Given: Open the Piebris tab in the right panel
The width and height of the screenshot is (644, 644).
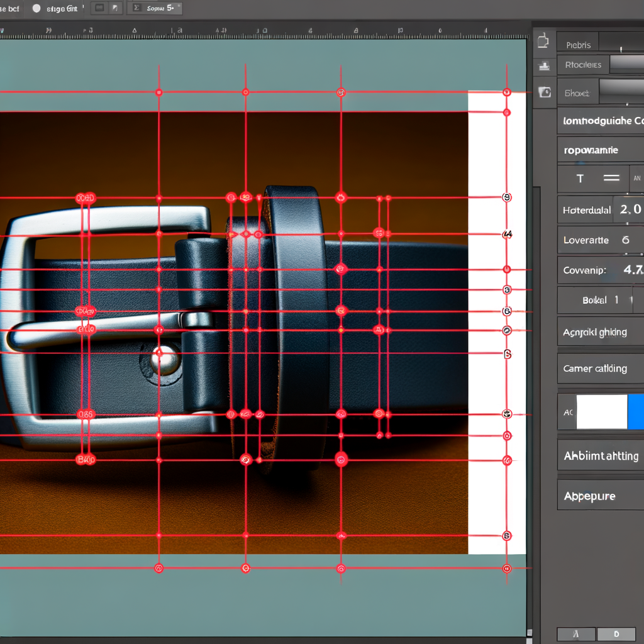Looking at the screenshot, I should tap(578, 45).
